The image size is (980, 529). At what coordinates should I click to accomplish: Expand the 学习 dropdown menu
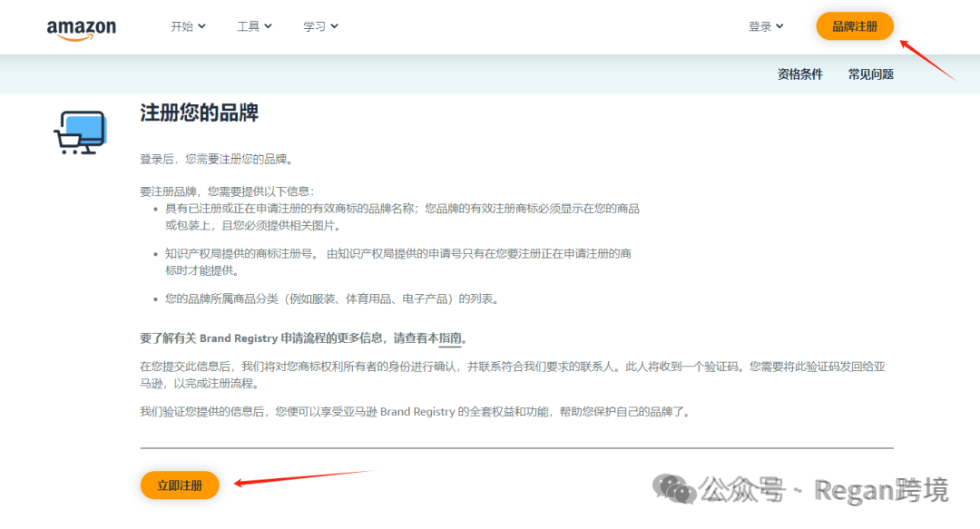click(320, 26)
